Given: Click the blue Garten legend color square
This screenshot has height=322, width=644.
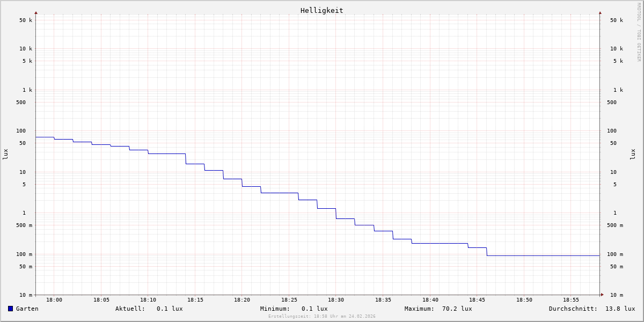Looking at the screenshot, I should pyautogui.click(x=10, y=309).
